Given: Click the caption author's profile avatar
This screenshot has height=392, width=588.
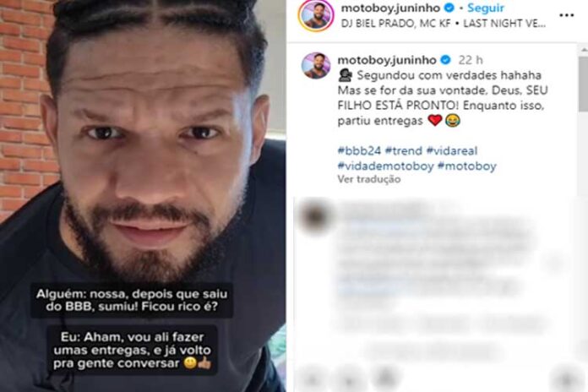Looking at the screenshot, I should (316, 65).
